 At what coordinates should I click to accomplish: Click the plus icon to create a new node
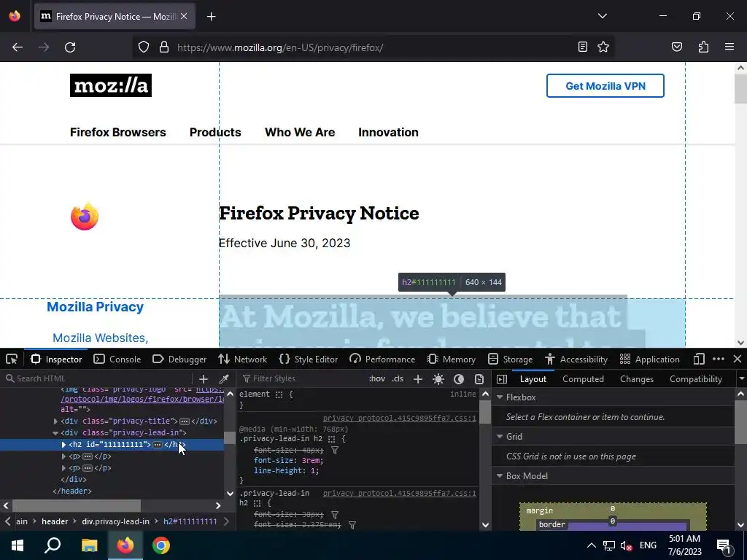[x=204, y=378]
